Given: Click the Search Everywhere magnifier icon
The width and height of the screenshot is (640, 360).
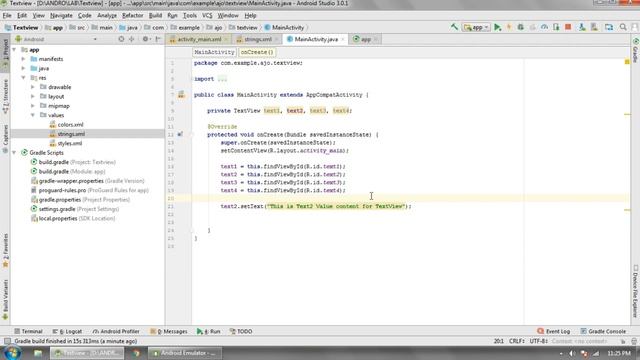Looking at the screenshot, I should [623, 27].
